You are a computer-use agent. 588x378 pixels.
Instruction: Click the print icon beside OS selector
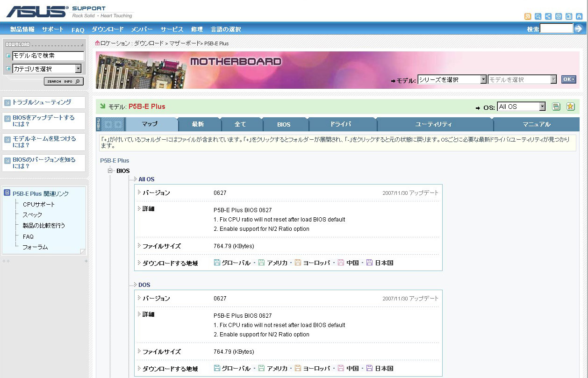(556, 107)
